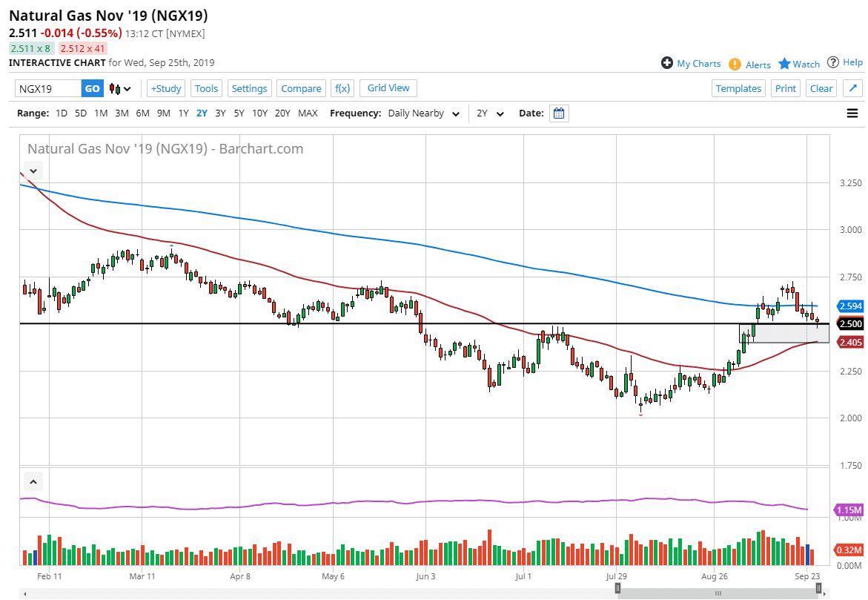Click the candlestick chart type icon

coord(116,89)
